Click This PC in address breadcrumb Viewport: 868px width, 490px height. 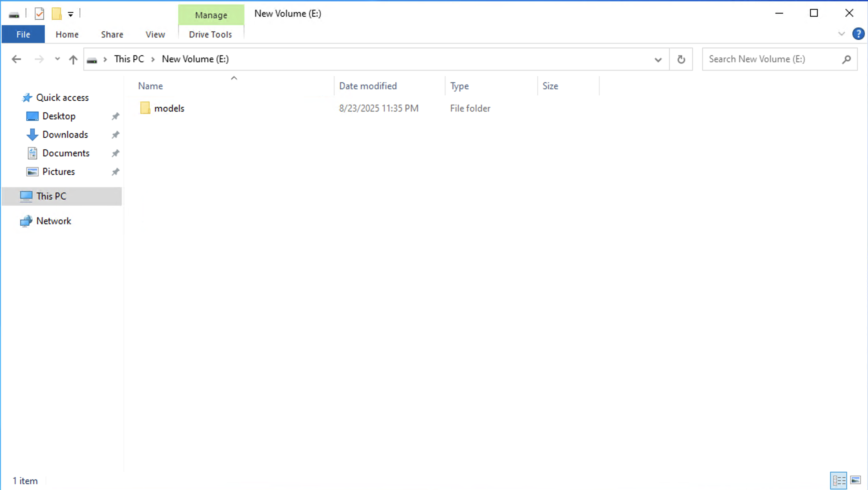(x=129, y=59)
